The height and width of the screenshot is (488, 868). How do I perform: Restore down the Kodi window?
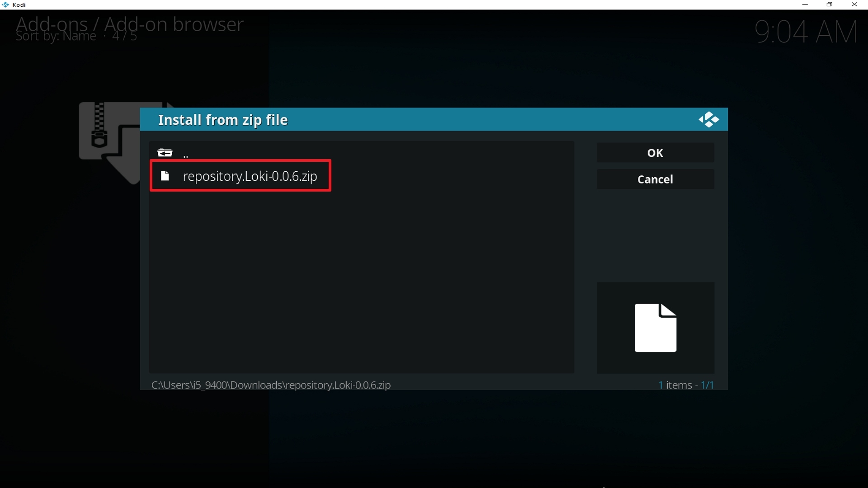click(830, 5)
